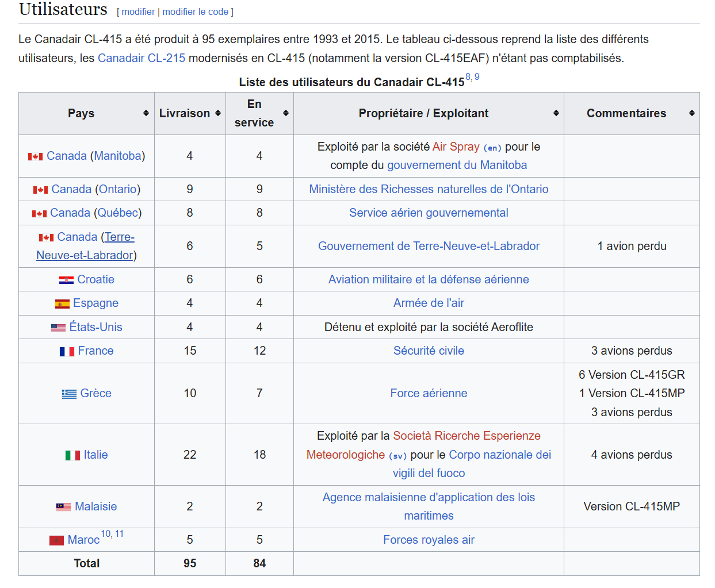Screen dimensions: 715x588
Task: Open the Sécurité civile link
Action: pos(429,351)
